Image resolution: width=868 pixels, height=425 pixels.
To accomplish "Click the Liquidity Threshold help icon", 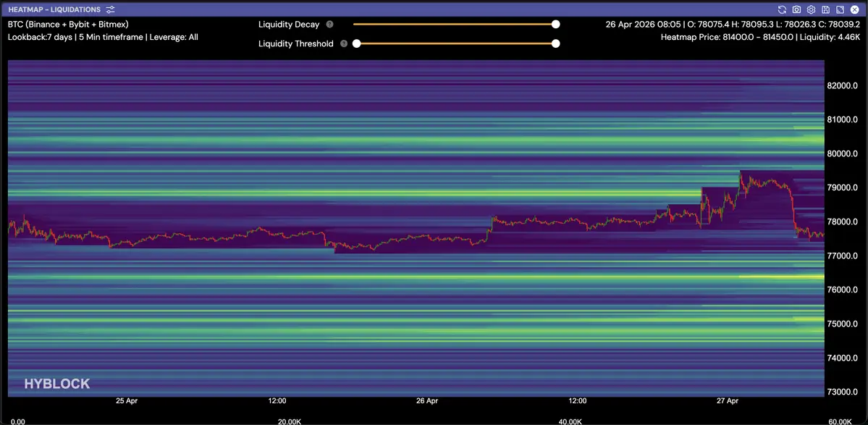I will (344, 43).
